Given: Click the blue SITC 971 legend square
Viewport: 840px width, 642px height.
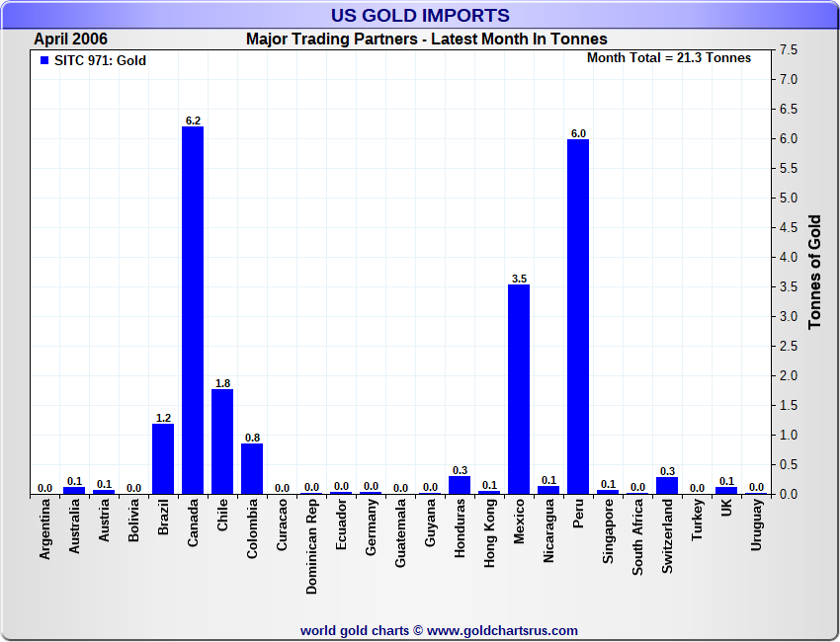Looking at the screenshot, I should (x=44, y=60).
